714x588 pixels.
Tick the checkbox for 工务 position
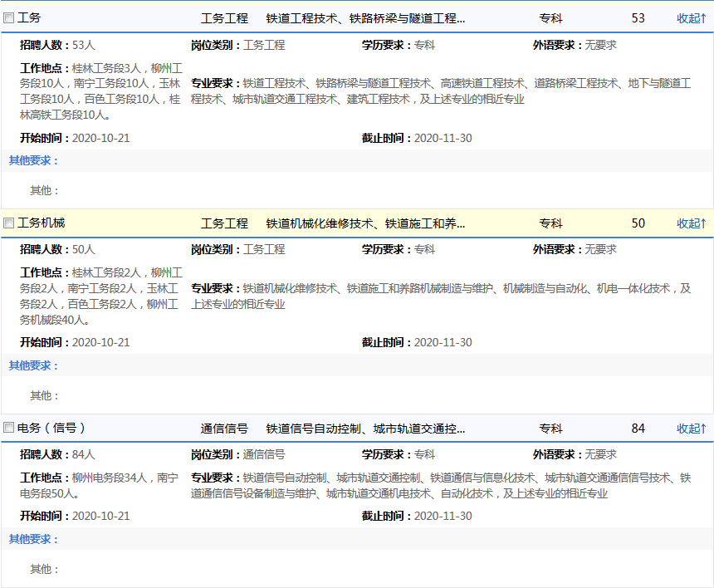pyautogui.click(x=9, y=18)
